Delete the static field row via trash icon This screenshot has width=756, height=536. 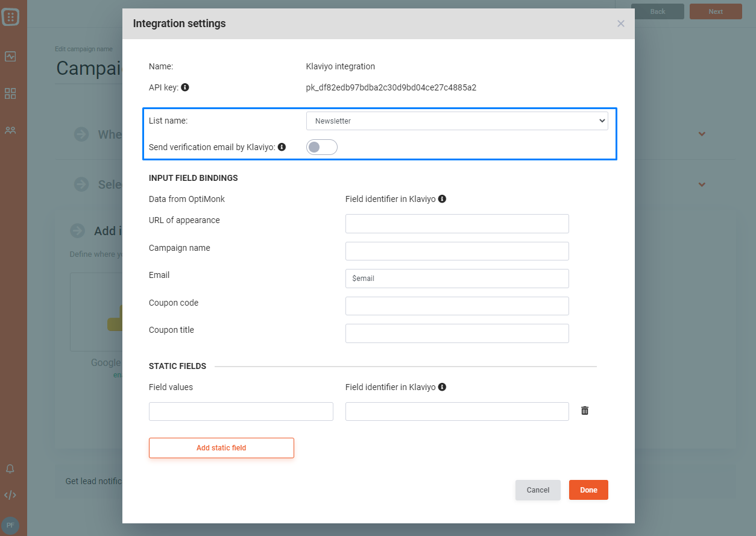point(584,410)
